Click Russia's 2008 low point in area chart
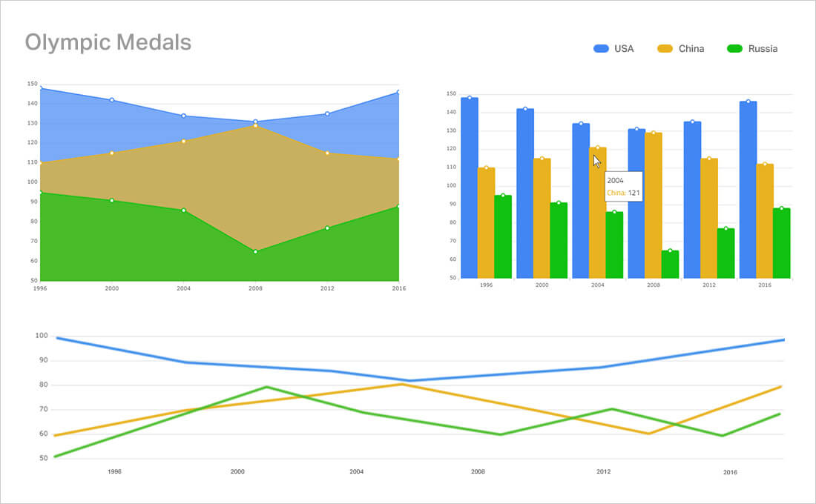816x504 pixels. (x=255, y=252)
